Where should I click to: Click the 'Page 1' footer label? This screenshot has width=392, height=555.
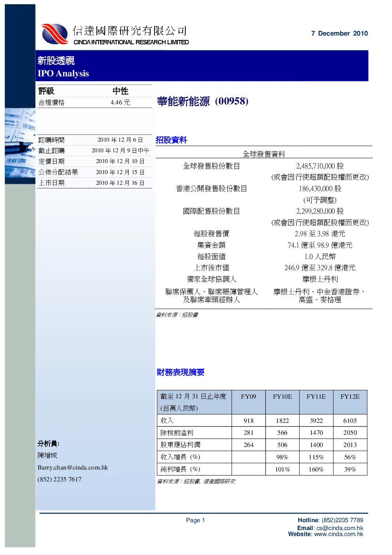click(x=196, y=520)
